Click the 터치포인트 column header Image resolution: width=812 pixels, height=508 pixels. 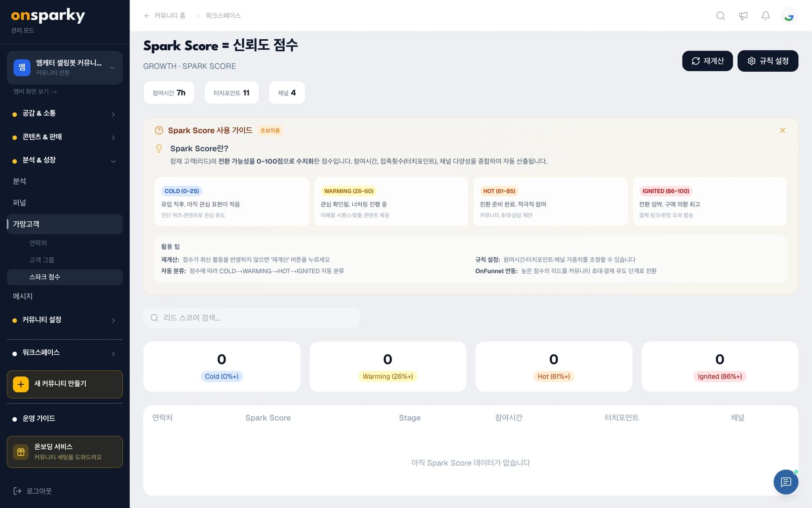click(622, 418)
